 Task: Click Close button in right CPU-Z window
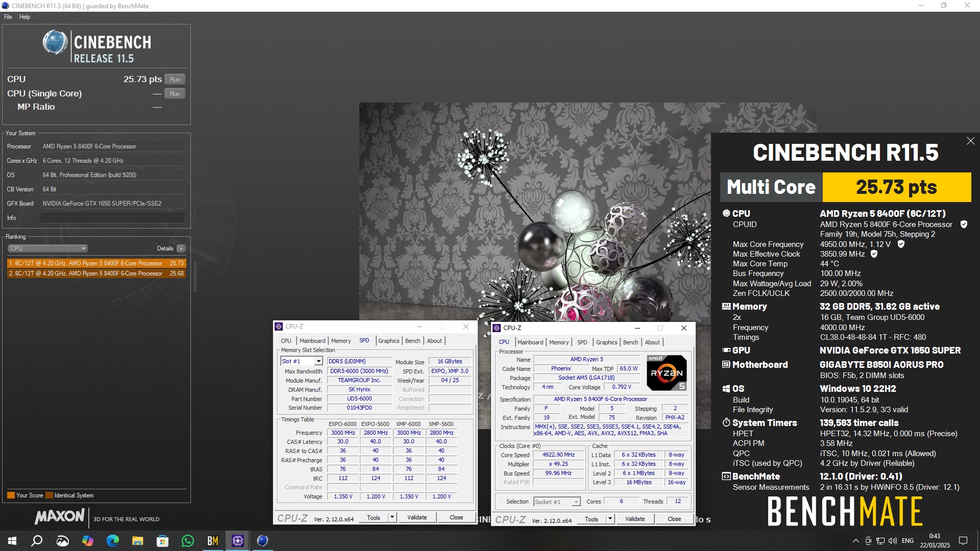click(x=674, y=519)
